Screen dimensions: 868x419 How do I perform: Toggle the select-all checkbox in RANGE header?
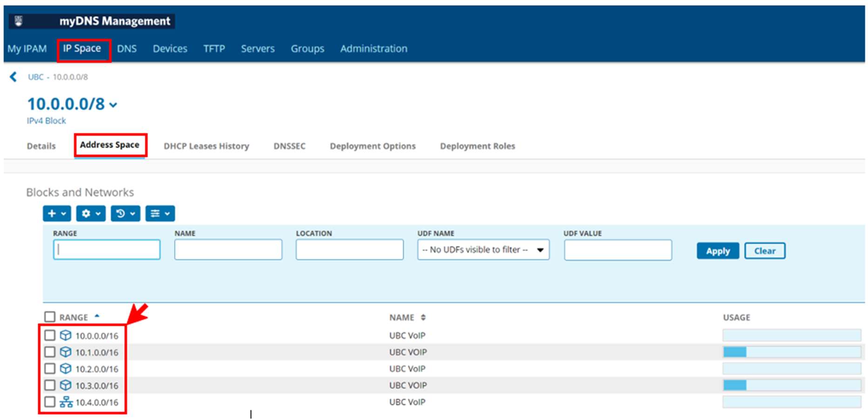(x=50, y=317)
